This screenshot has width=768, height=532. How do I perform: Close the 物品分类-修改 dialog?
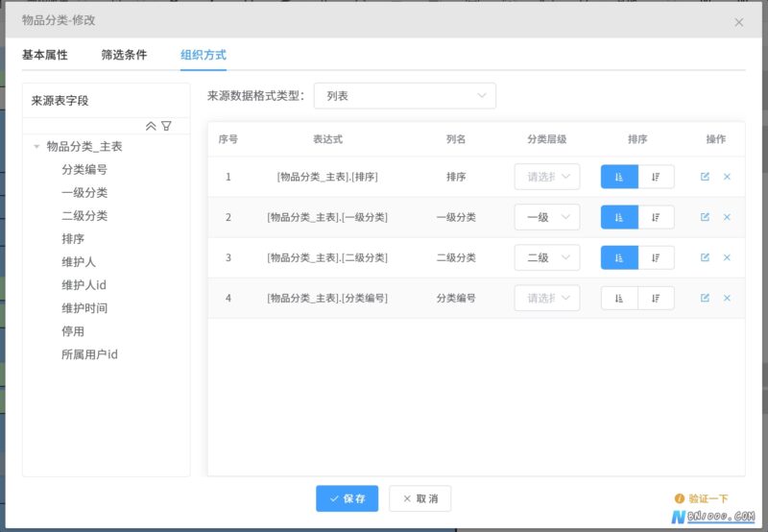(x=738, y=22)
